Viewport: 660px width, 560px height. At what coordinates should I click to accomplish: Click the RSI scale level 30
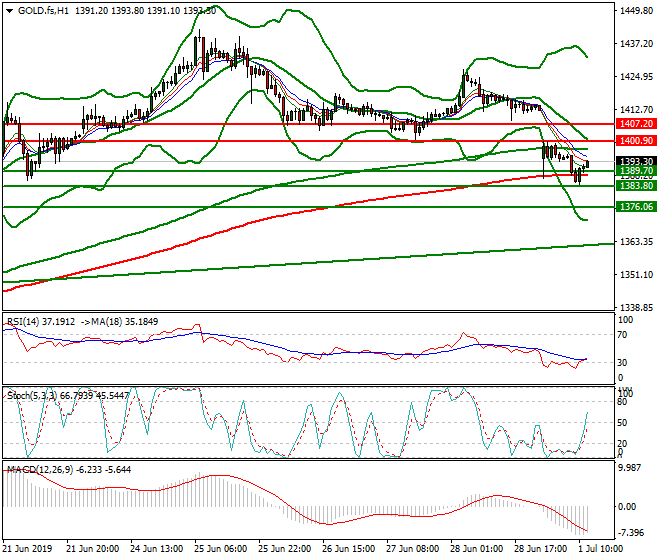[x=622, y=363]
